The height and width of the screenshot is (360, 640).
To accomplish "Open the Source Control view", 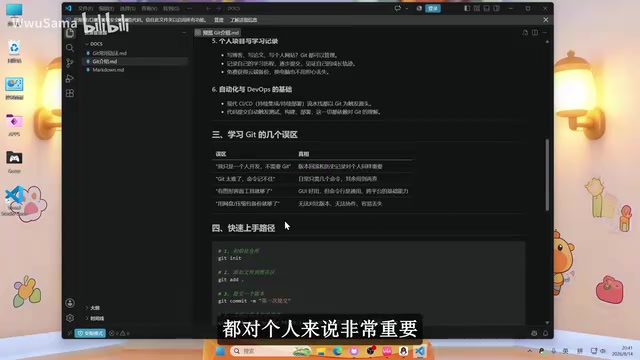I will [70, 63].
